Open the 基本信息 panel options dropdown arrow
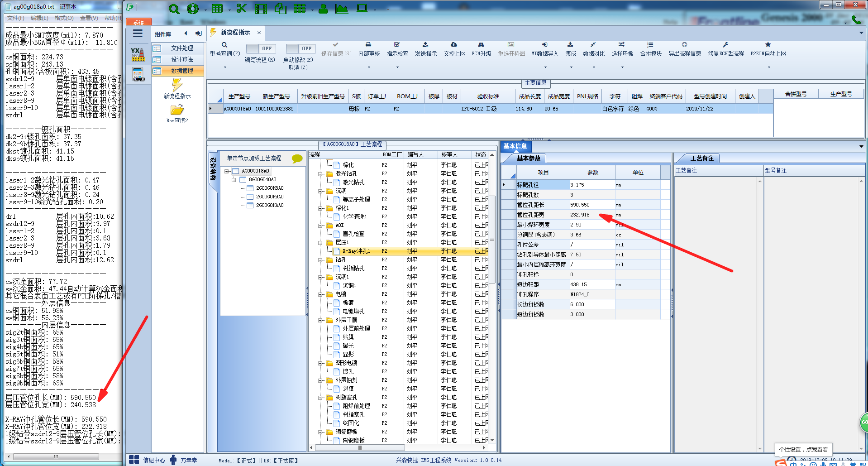 (x=861, y=146)
